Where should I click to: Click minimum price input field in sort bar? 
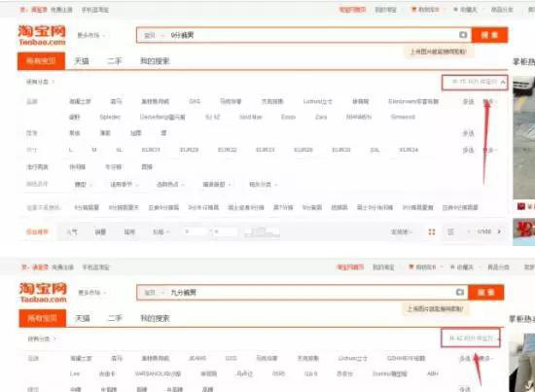196,232
